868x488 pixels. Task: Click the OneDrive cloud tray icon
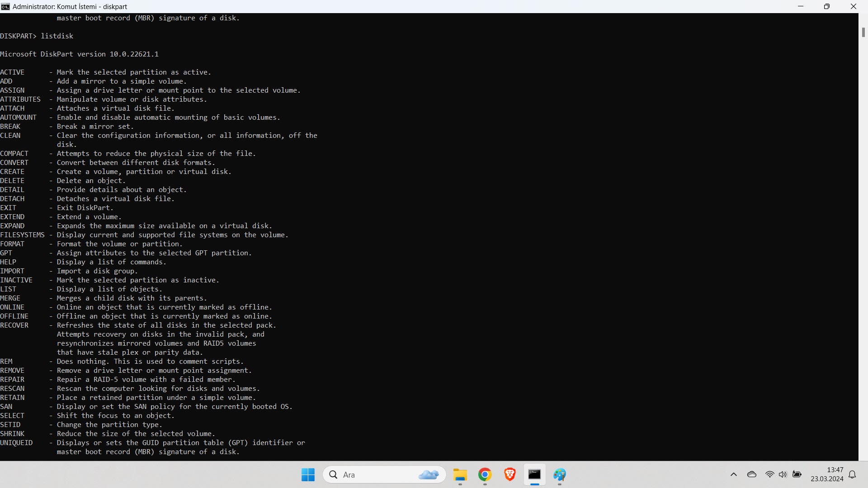752,474
